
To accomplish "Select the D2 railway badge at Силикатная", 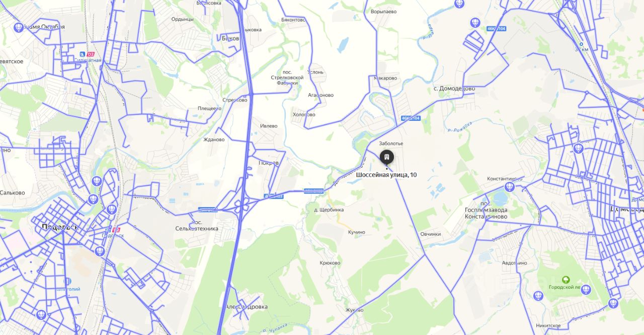I will (x=91, y=54).
